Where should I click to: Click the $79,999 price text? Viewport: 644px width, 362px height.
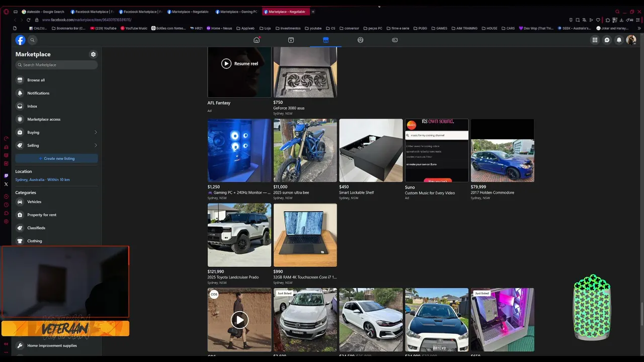[478, 187]
